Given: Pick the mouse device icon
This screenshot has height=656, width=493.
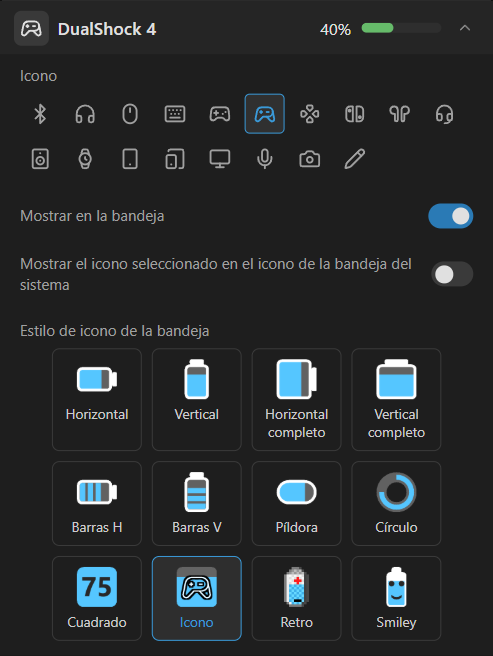Looking at the screenshot, I should [130, 114].
